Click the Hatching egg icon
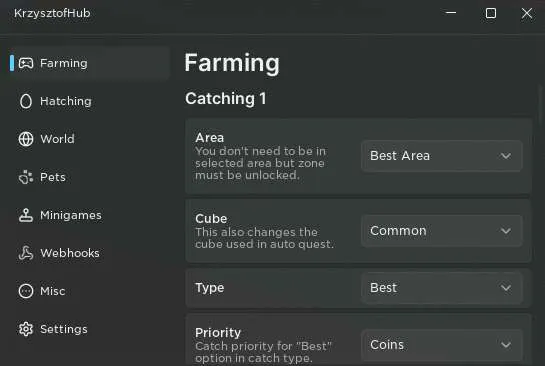This screenshot has height=366, width=545. (26, 101)
